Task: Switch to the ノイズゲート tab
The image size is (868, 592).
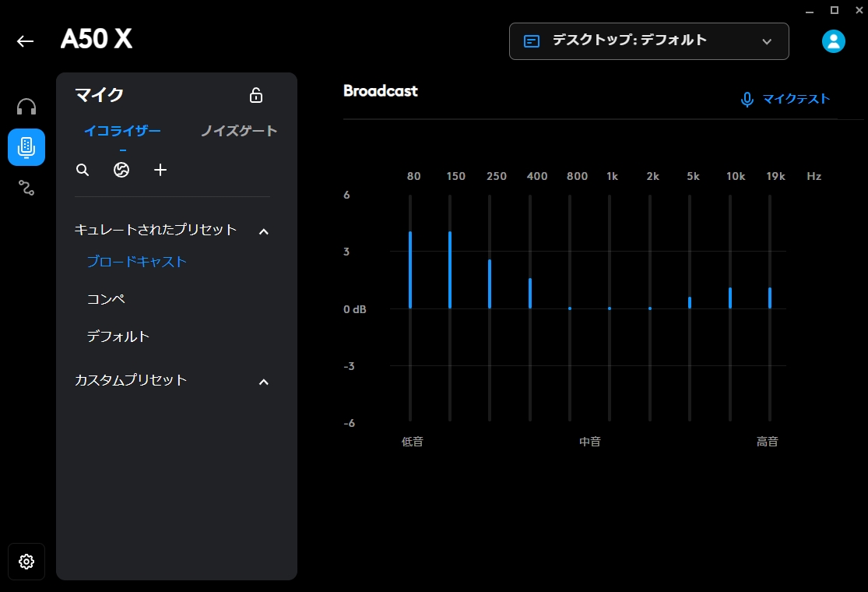Action: click(x=237, y=131)
